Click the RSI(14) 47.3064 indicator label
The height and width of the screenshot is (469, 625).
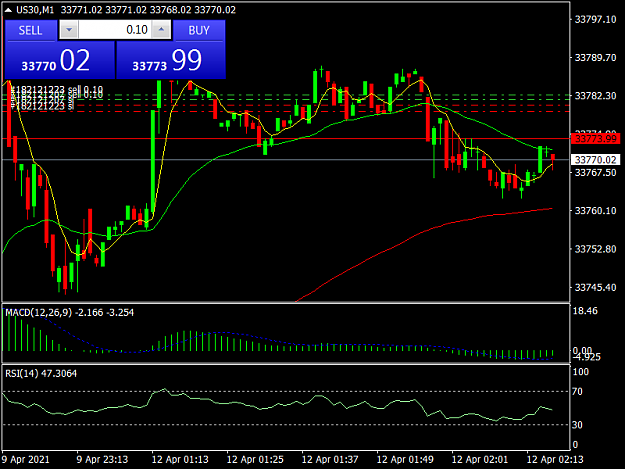41,373
